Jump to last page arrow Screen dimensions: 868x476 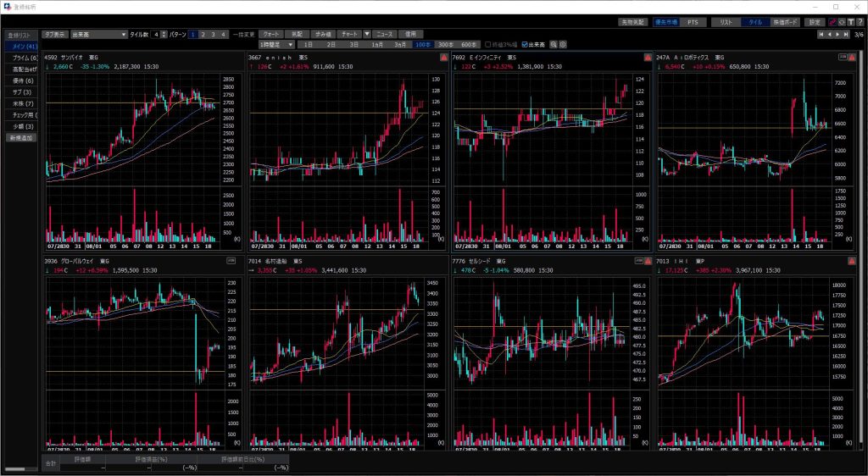(846, 35)
